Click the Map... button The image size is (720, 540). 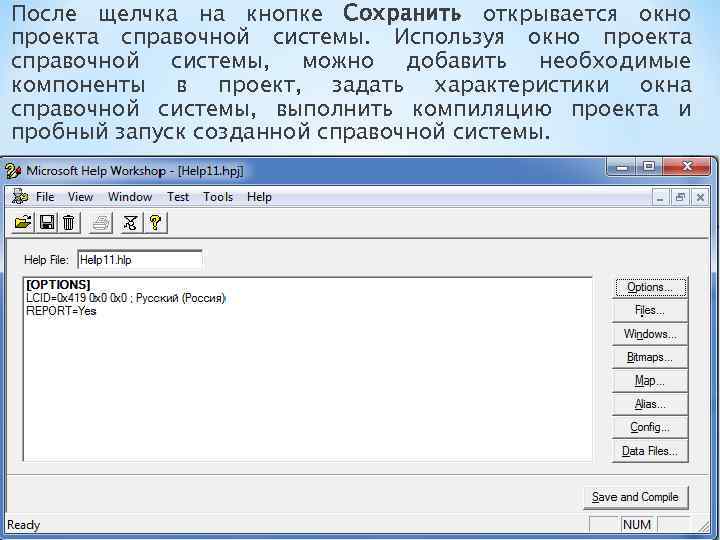pos(650,381)
